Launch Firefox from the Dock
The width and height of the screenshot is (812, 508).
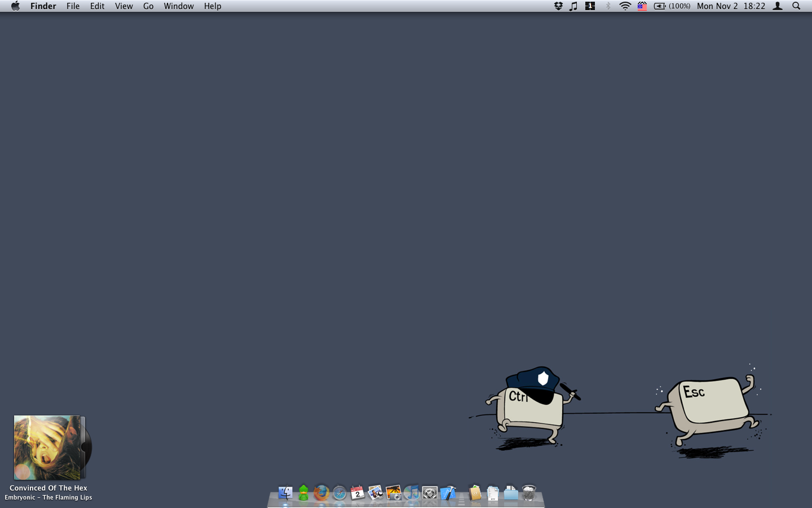321,493
